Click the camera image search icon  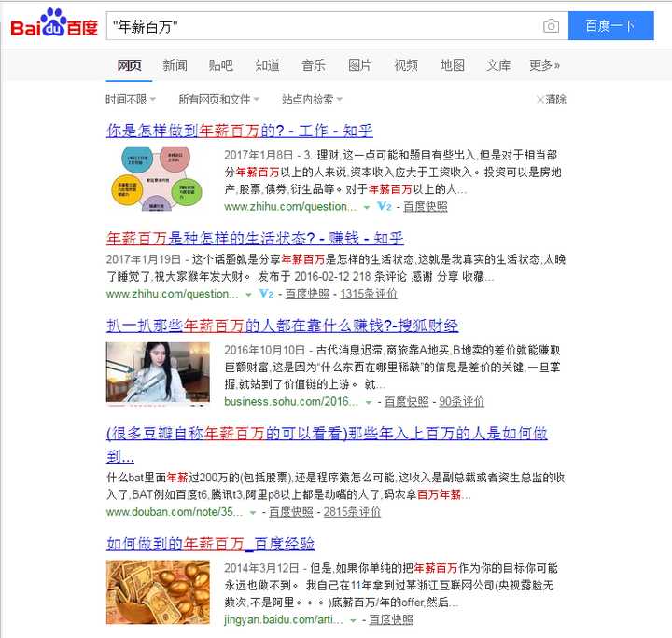551,26
